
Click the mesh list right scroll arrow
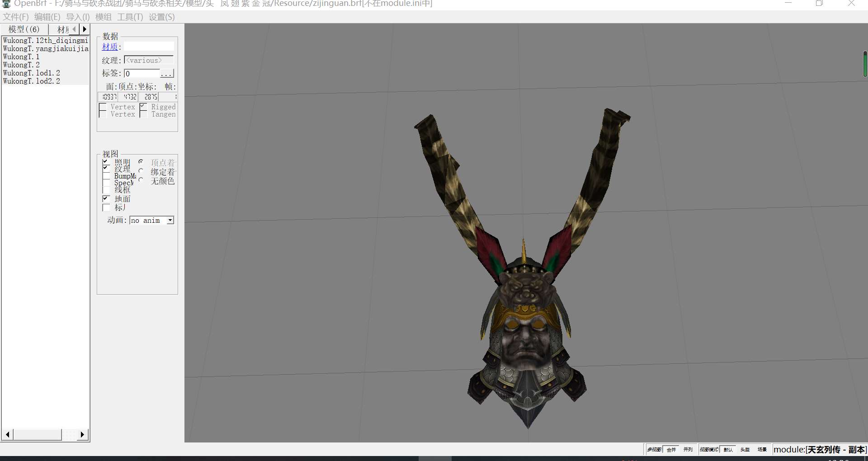(82, 435)
